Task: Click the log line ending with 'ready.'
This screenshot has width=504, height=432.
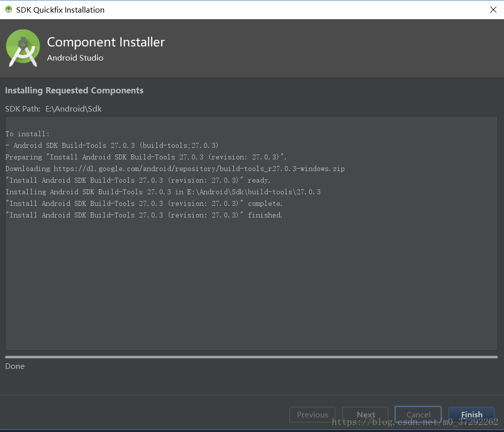Action: [138, 180]
